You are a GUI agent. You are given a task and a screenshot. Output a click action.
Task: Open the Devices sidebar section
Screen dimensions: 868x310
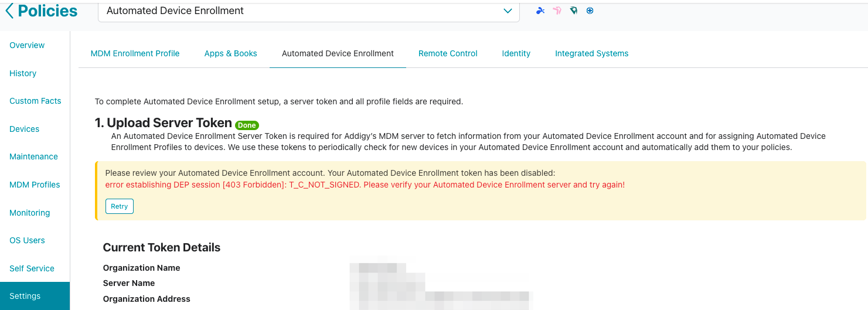(25, 129)
